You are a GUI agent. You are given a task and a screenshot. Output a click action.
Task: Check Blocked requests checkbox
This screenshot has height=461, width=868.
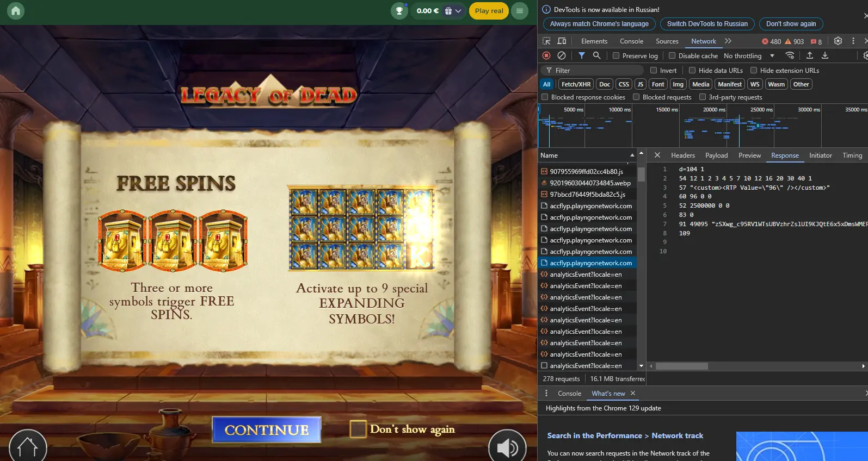[636, 97]
